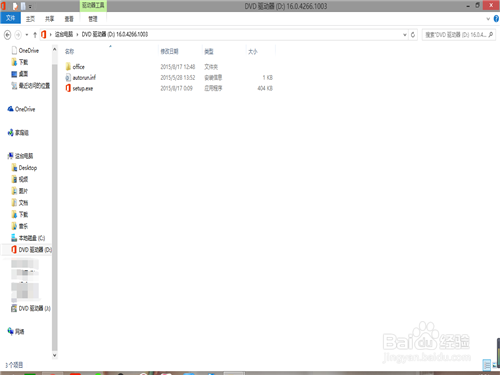Screen dimensions: 500x375
Task: Switch to the 共享 ribbon tab
Action: tap(50, 19)
